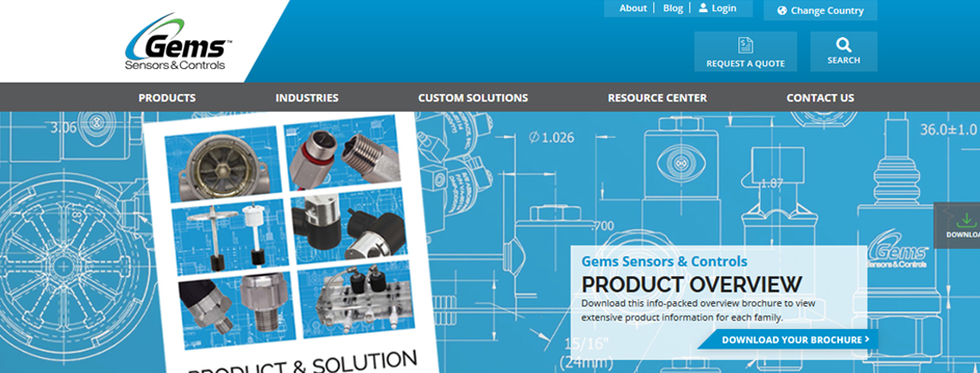Expand the Industries navigation menu
This screenshot has width=980, height=373.
coord(307,98)
